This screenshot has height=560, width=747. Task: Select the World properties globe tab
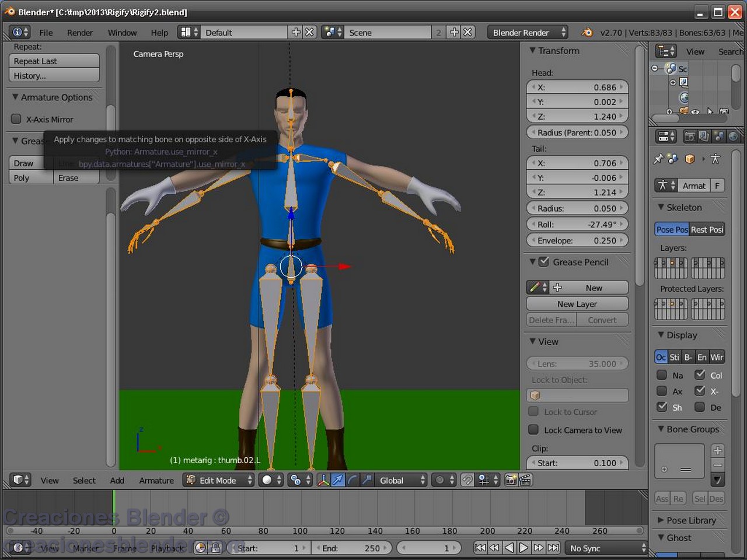pyautogui.click(x=733, y=136)
